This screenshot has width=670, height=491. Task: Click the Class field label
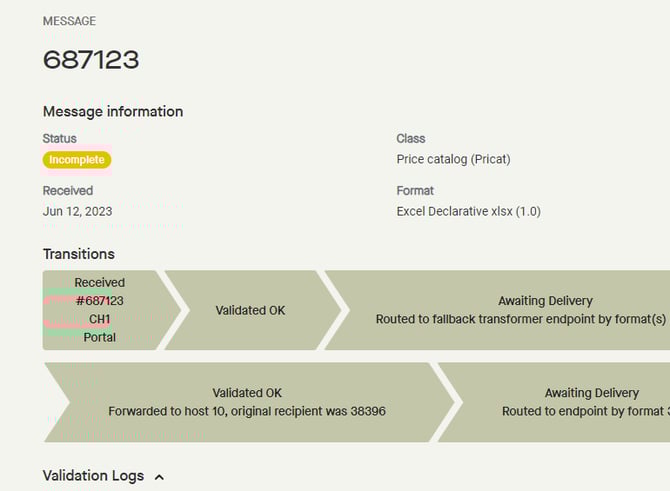[x=411, y=139]
